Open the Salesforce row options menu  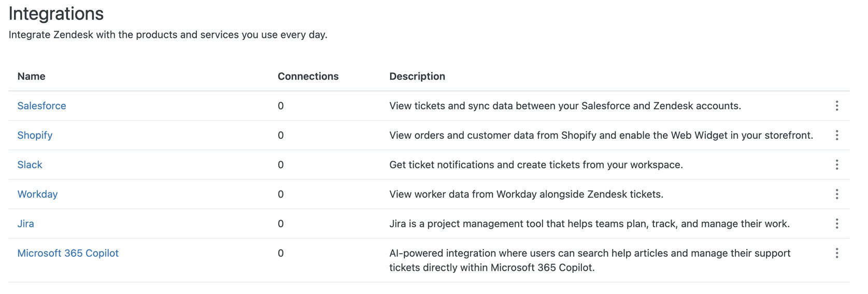point(836,106)
